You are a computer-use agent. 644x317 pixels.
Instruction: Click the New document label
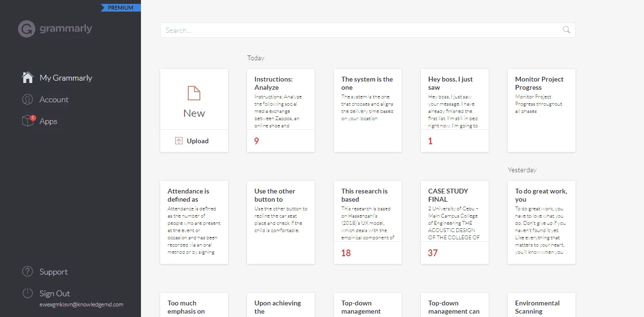click(x=194, y=113)
